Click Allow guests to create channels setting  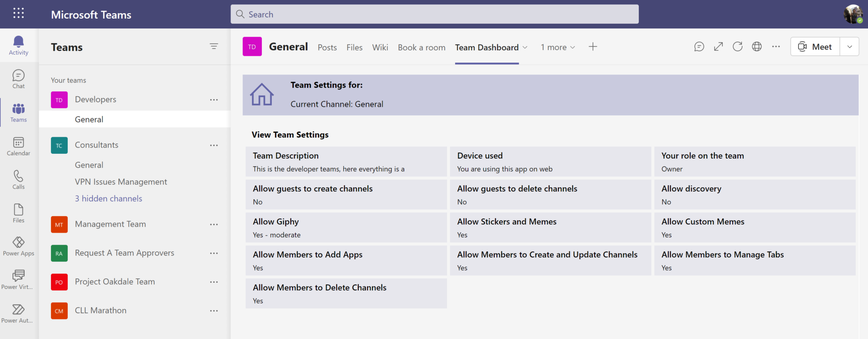pyautogui.click(x=346, y=195)
